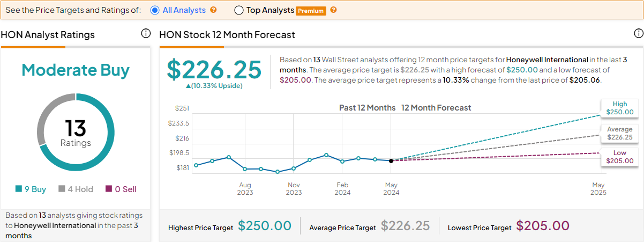The width and height of the screenshot is (644, 242).
Task: Click the May 2024 black data point
Action: click(391, 160)
